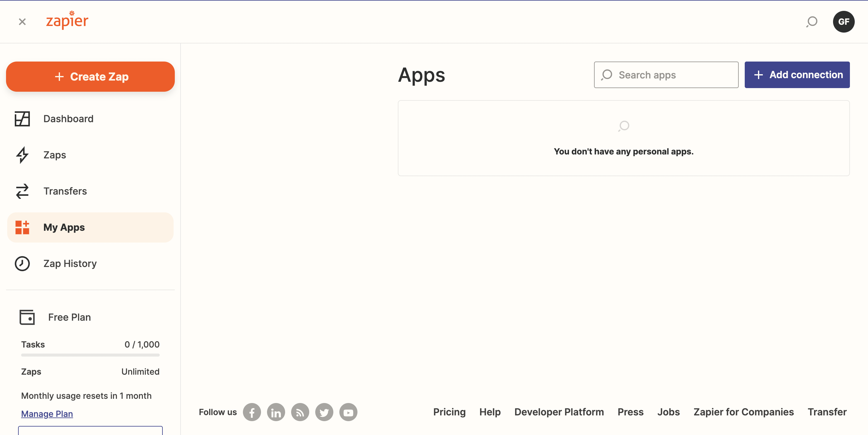Click the plus icon on Create Zap
868x435 pixels.
coord(59,77)
